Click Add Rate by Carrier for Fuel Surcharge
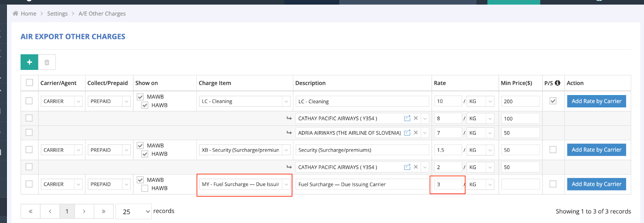 [596, 184]
